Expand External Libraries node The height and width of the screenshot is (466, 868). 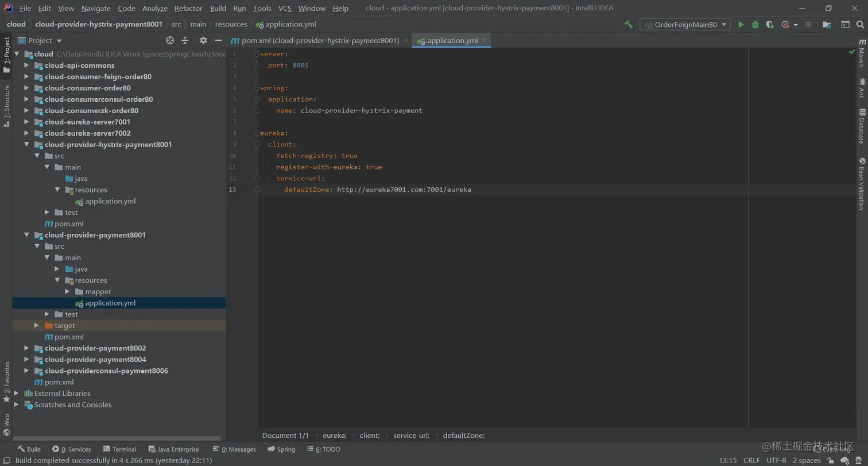tap(16, 394)
